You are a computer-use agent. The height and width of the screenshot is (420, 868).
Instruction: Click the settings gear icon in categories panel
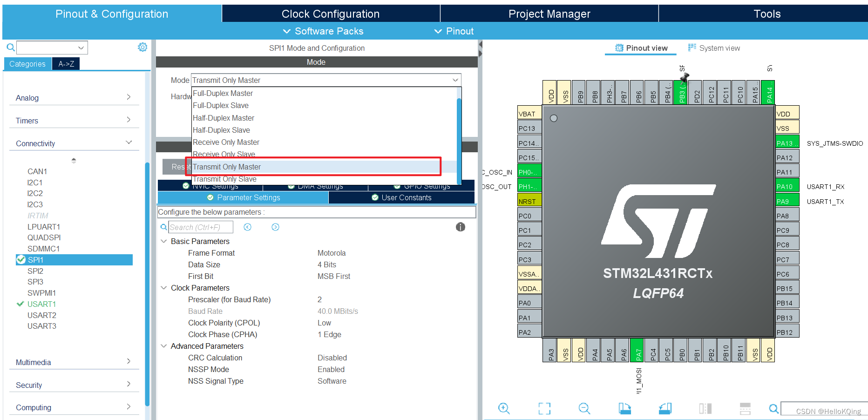(x=142, y=47)
